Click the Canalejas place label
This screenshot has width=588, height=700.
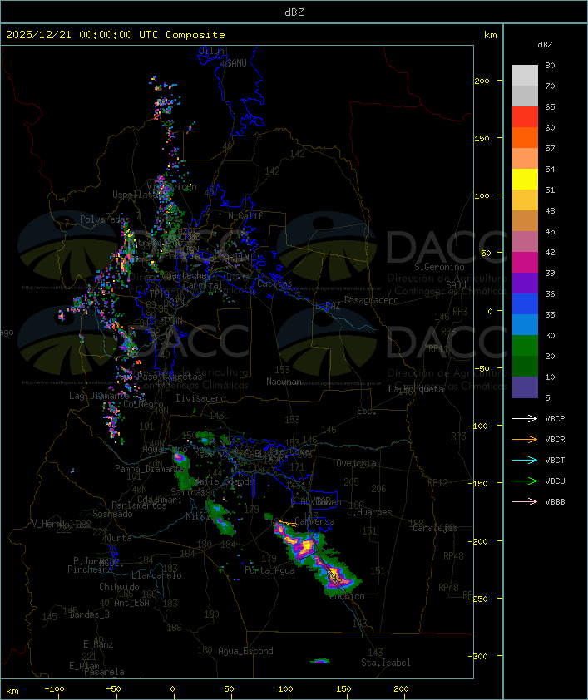(x=435, y=528)
